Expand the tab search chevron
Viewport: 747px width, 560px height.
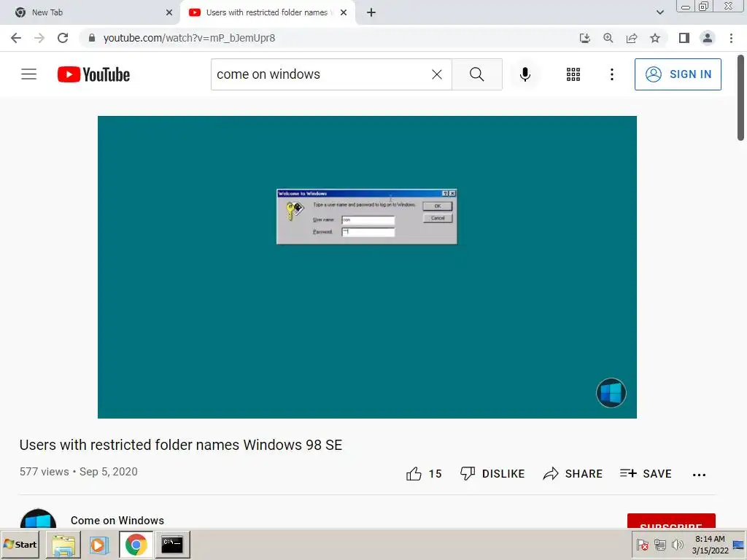(x=659, y=12)
